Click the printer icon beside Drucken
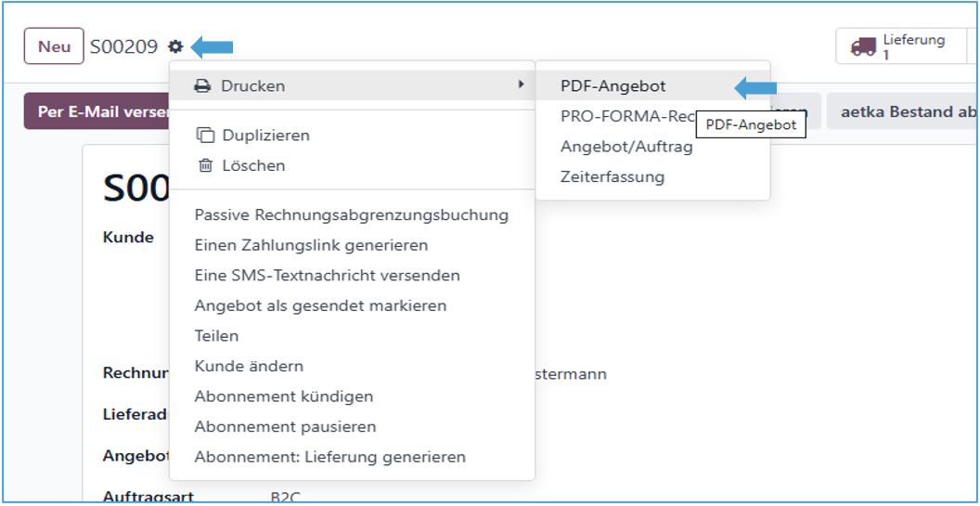 (202, 85)
